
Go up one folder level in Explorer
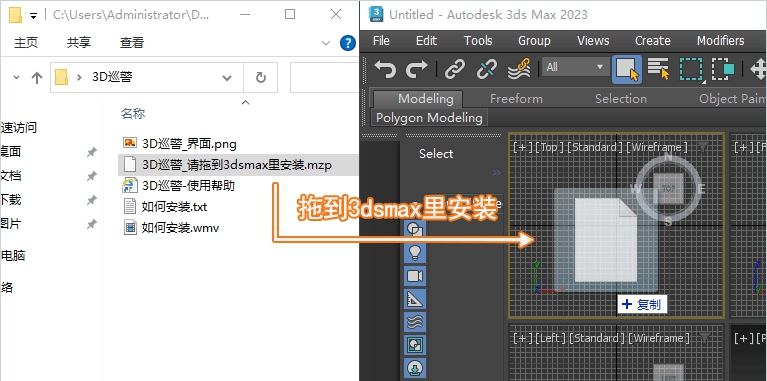(37, 77)
